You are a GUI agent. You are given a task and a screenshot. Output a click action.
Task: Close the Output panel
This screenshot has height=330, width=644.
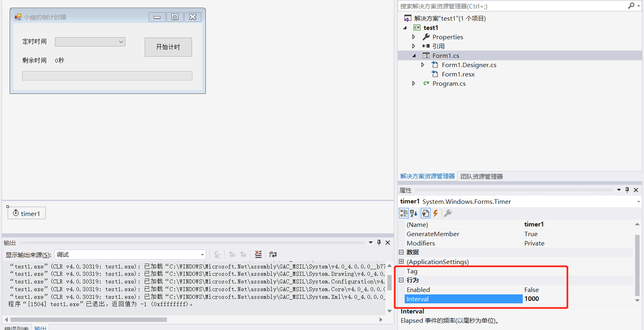388,243
